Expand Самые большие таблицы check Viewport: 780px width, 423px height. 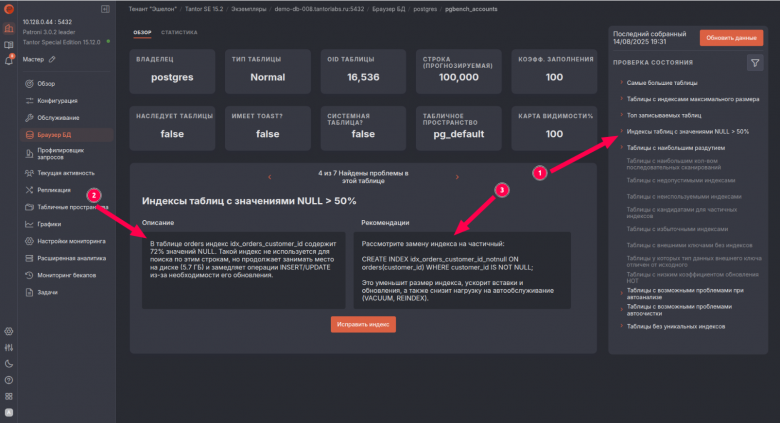click(662, 83)
